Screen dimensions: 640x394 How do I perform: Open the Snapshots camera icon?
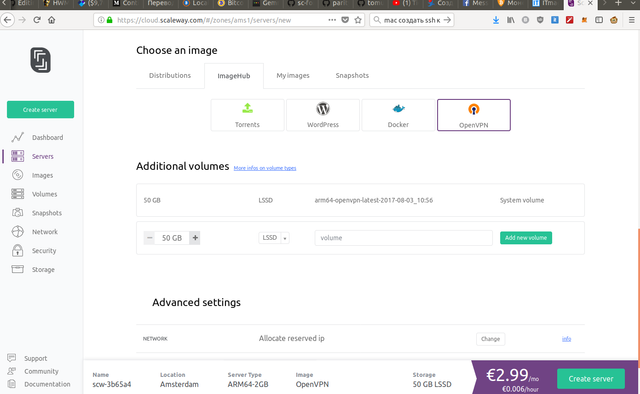(x=18, y=213)
